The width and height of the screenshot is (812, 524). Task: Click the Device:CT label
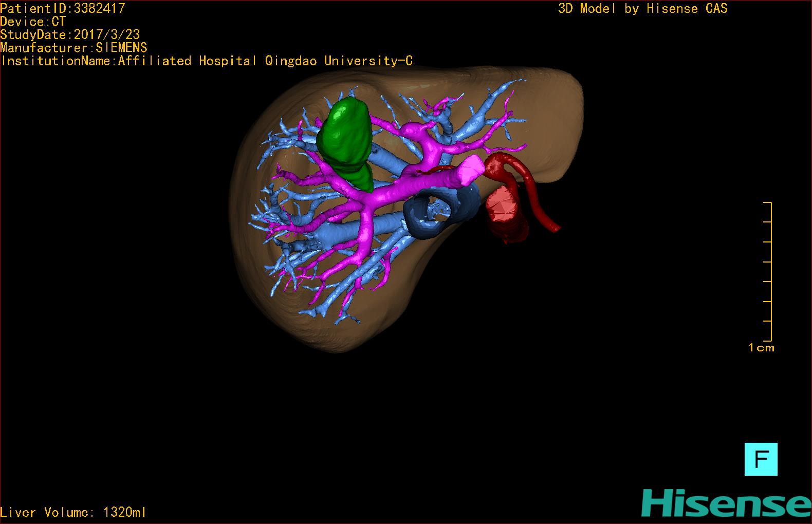33,22
